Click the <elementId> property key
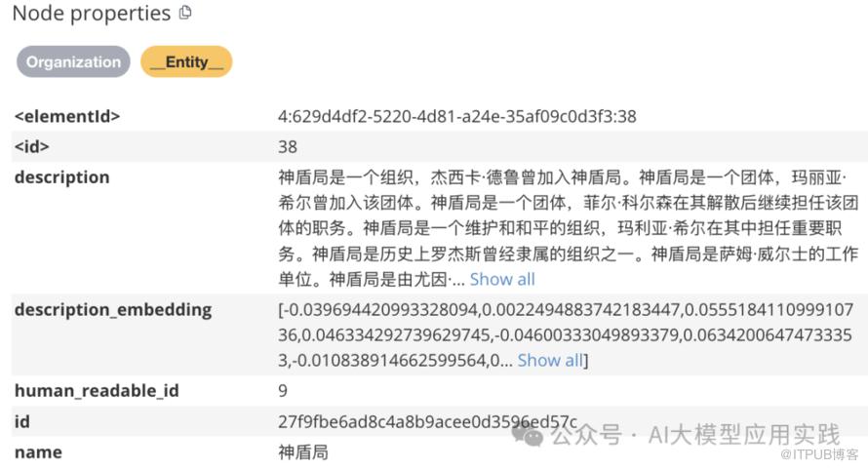Screen dimensions: 868x469 (x=67, y=116)
